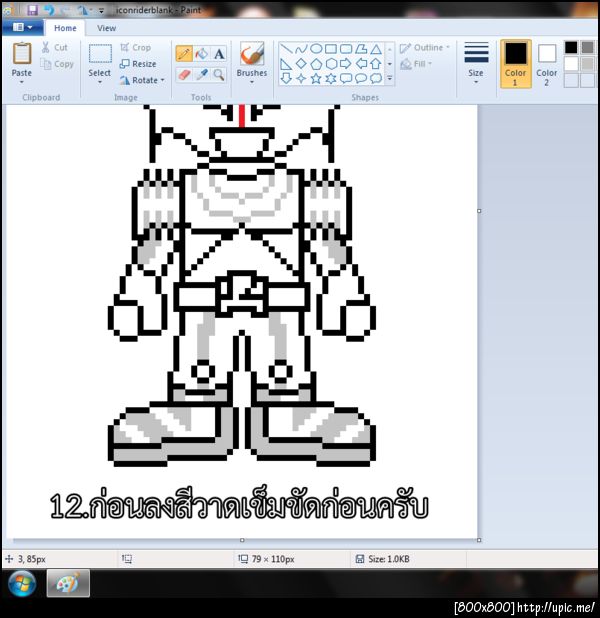The width and height of the screenshot is (600, 618).
Task: Choose the Left arrow shape
Action: tap(361, 63)
